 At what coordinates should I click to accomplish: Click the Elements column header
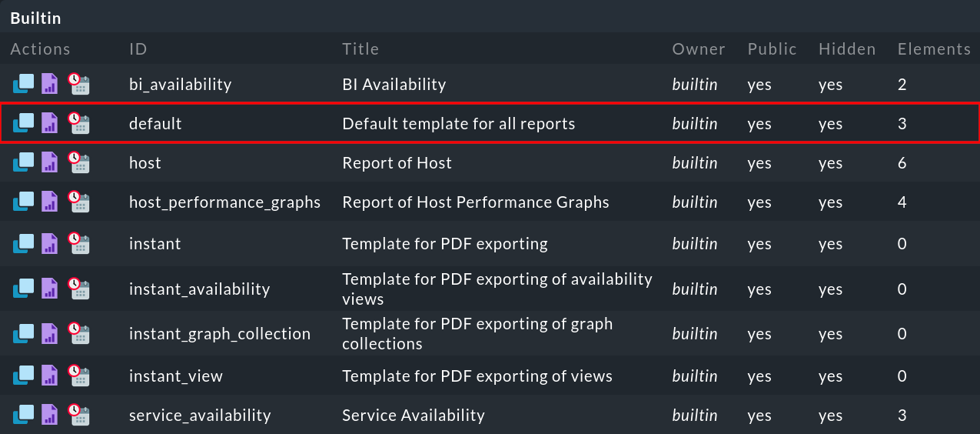pos(934,49)
